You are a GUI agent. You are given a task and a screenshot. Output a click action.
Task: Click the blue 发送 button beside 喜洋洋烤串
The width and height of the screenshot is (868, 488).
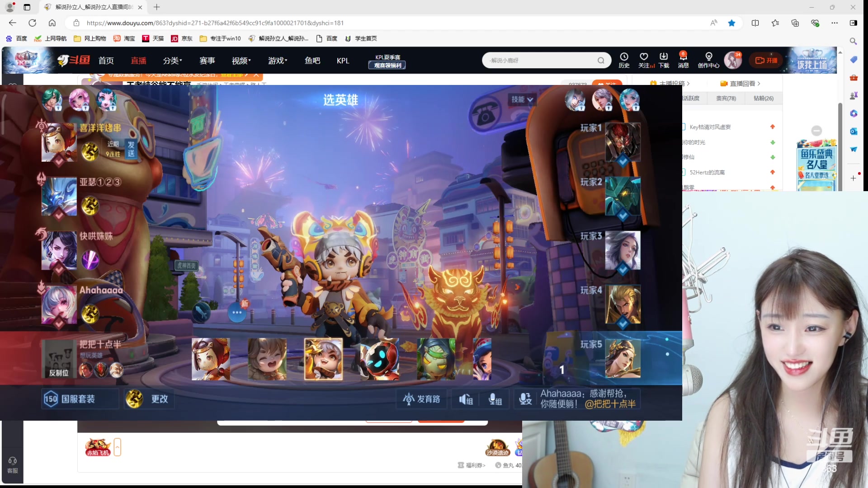131,149
